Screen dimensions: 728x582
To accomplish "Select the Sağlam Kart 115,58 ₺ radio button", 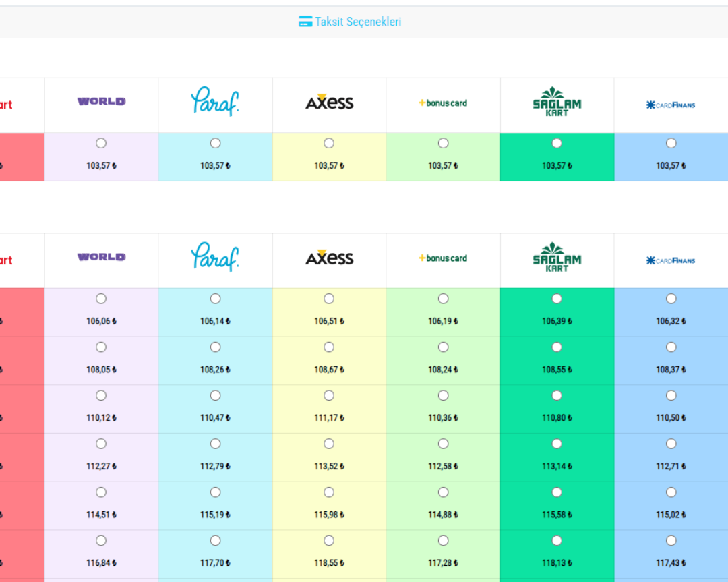I will pyautogui.click(x=557, y=492).
